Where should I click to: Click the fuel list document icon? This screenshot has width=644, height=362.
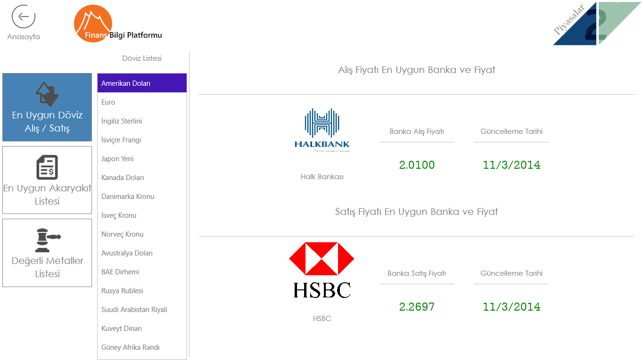pos(47,167)
